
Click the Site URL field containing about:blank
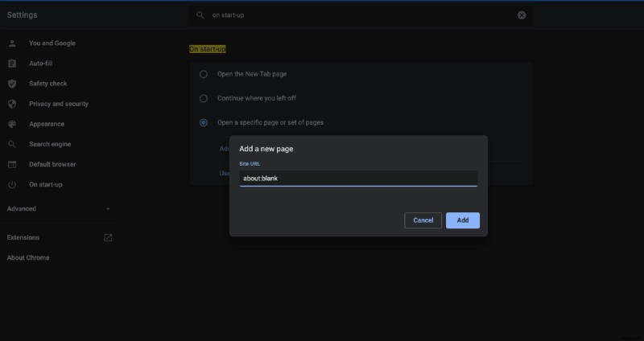(358, 179)
